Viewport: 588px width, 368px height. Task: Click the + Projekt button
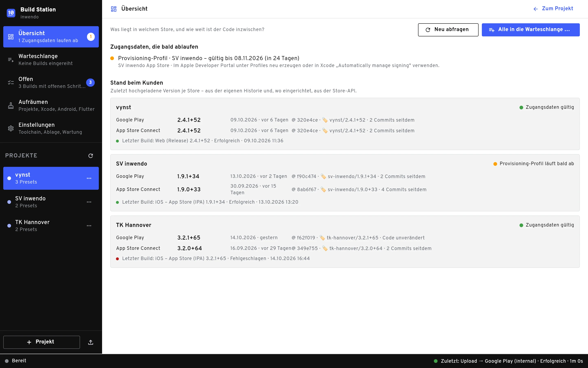coord(42,342)
